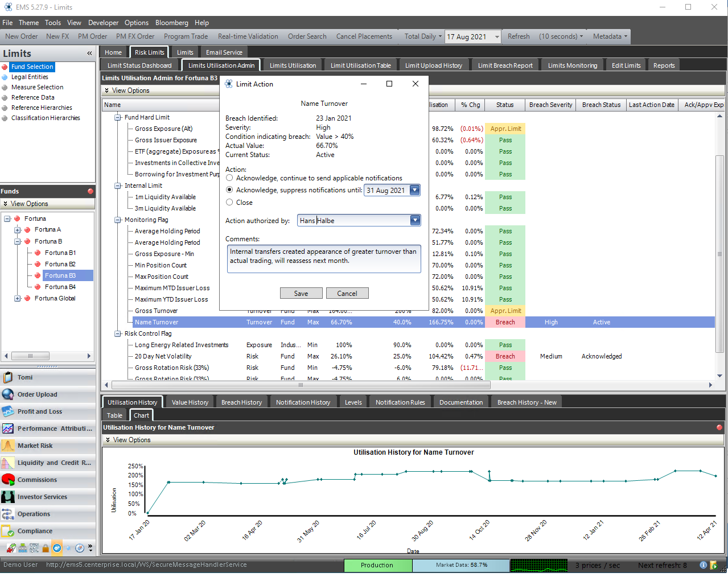Click the Save button

pos(301,294)
